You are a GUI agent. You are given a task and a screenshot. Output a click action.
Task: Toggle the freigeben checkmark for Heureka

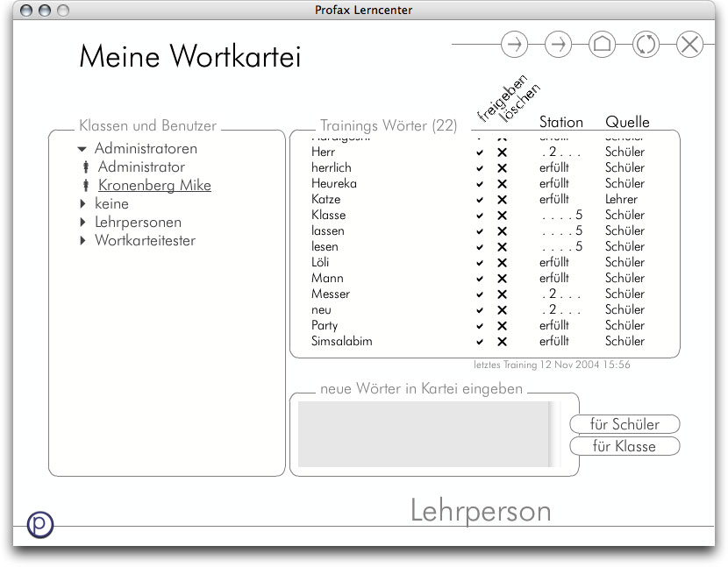coord(480,184)
